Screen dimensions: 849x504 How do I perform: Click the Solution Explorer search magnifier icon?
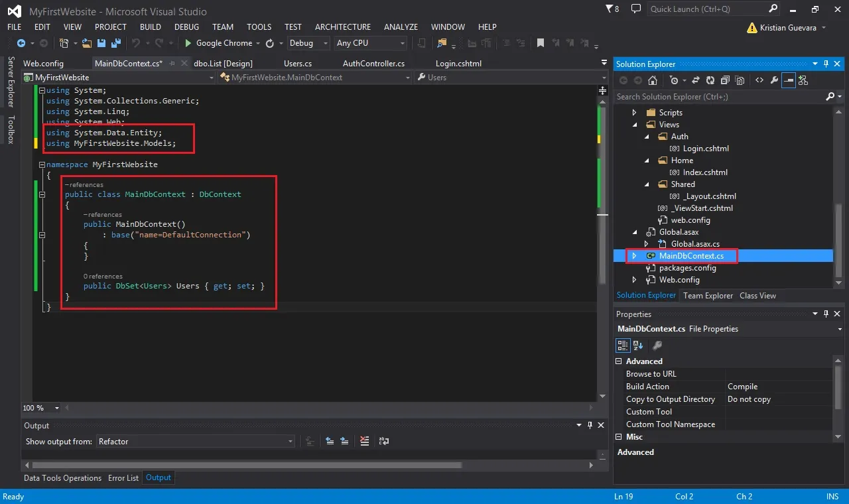(830, 96)
